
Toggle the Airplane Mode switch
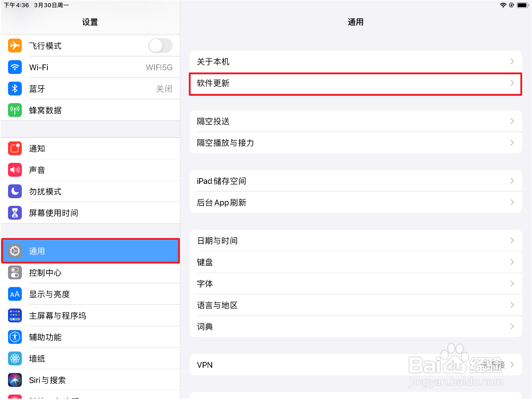click(160, 46)
